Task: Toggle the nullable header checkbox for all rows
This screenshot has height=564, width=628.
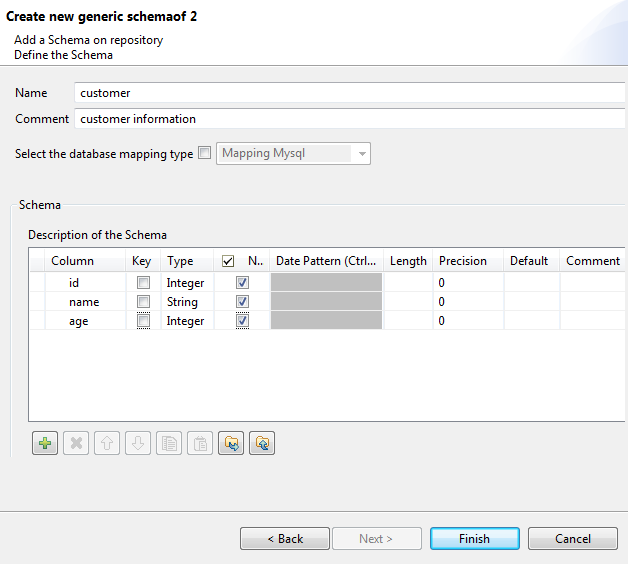Action: coord(228,261)
